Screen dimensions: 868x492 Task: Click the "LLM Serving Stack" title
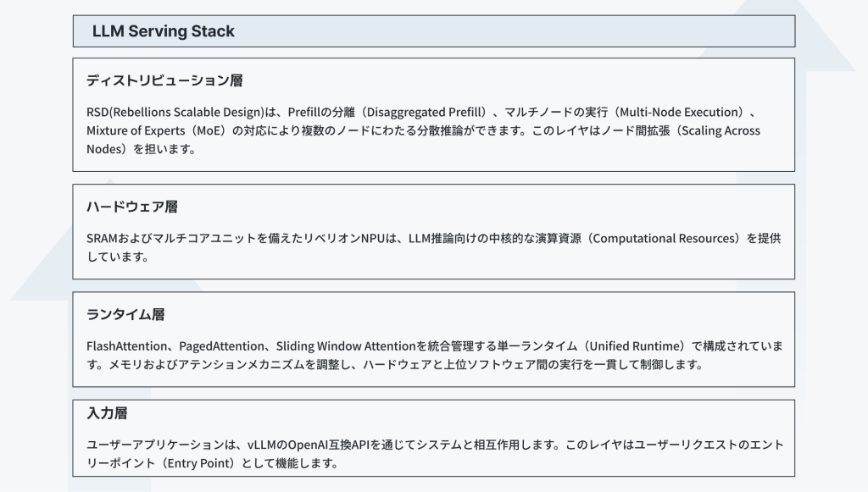tap(164, 31)
